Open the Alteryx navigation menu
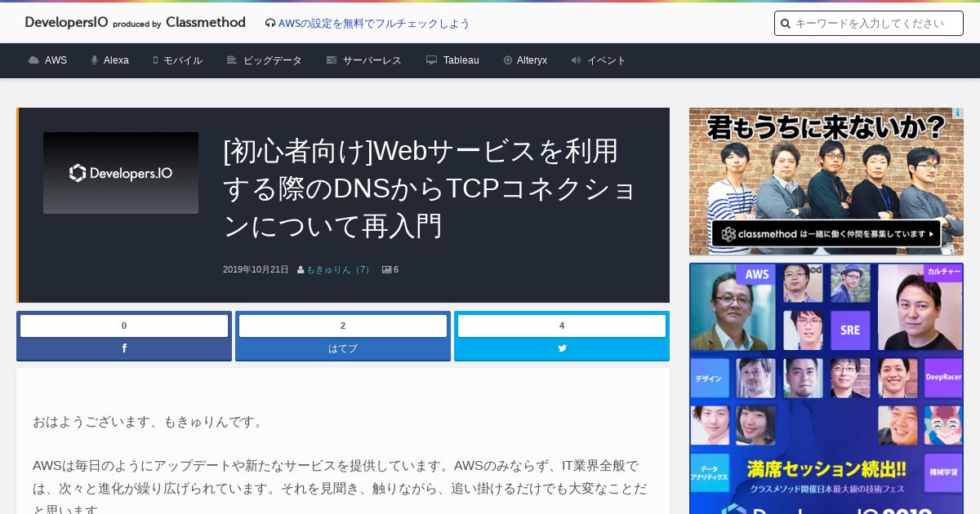Image resolution: width=980 pixels, height=514 pixels. (x=532, y=60)
